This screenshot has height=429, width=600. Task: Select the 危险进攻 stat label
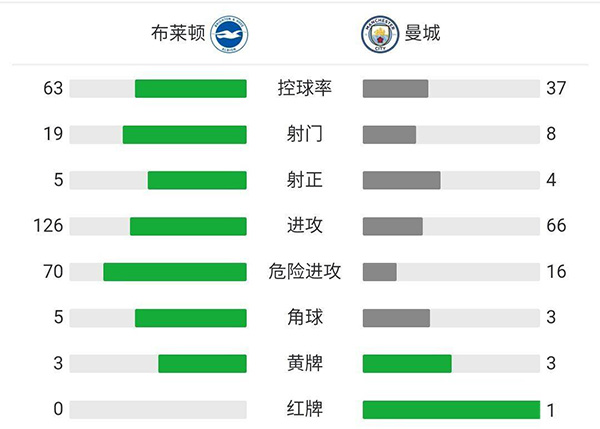304,271
